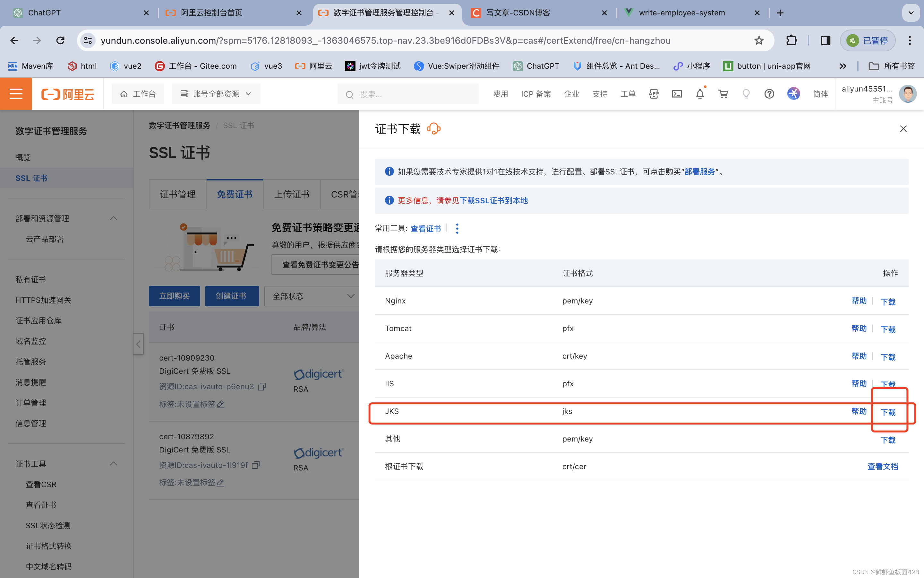Expand the account resources dropdown
924x578 pixels.
coord(216,94)
